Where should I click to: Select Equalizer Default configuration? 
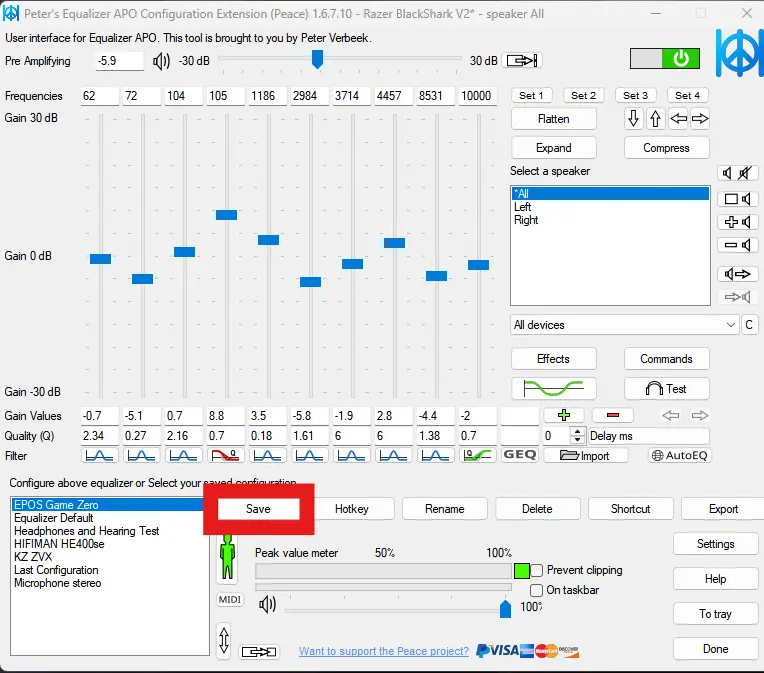tap(54, 518)
